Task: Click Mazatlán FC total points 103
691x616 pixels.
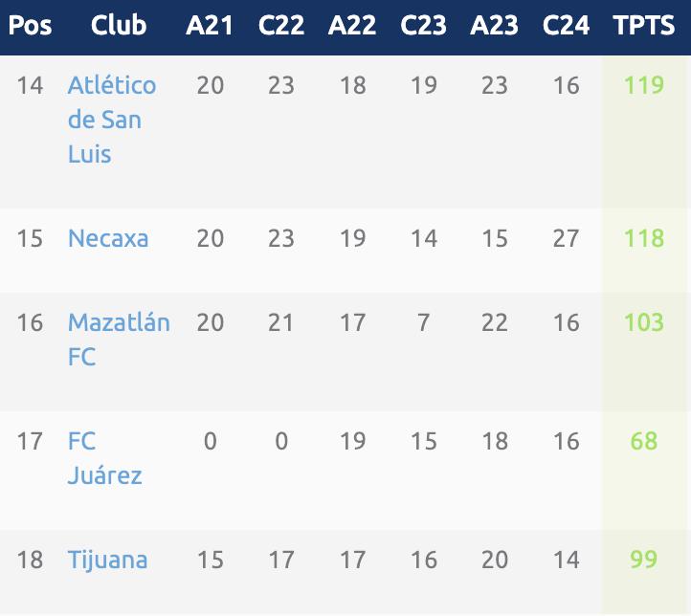Action: click(x=644, y=322)
